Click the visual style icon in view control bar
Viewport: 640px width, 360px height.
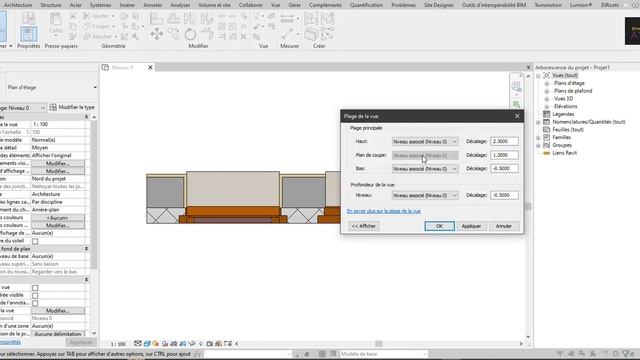147,344
